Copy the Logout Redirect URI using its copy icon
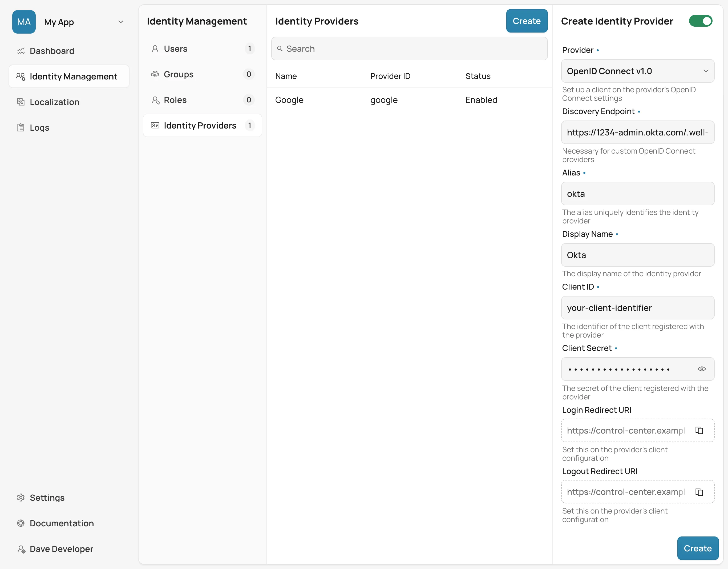The width and height of the screenshot is (728, 569). (x=699, y=492)
